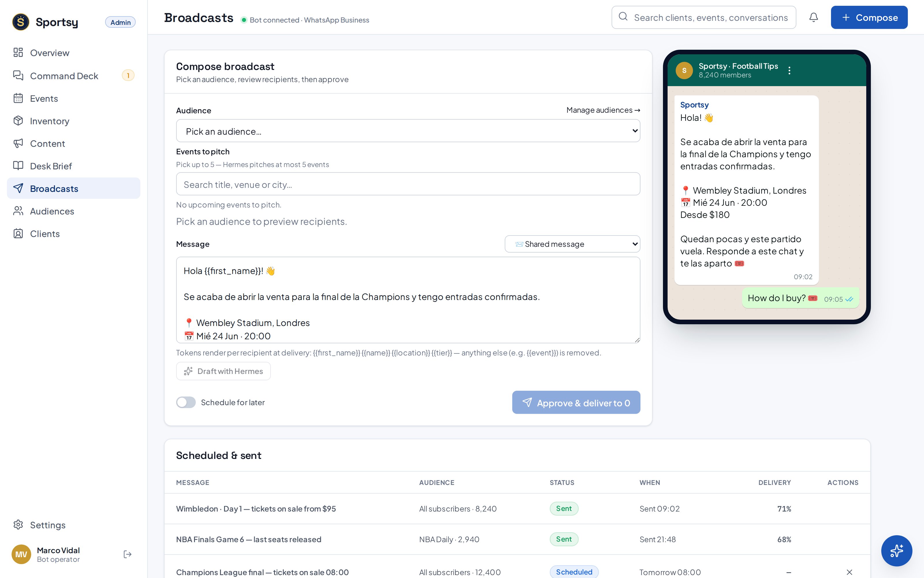Open the Content page
The height and width of the screenshot is (578, 924).
[x=73, y=143]
